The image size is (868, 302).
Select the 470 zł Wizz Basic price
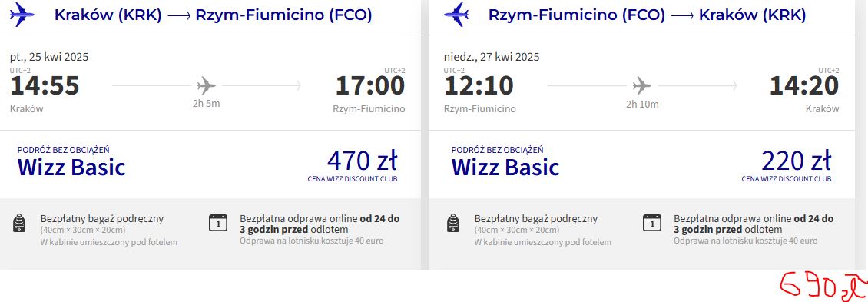(362, 161)
